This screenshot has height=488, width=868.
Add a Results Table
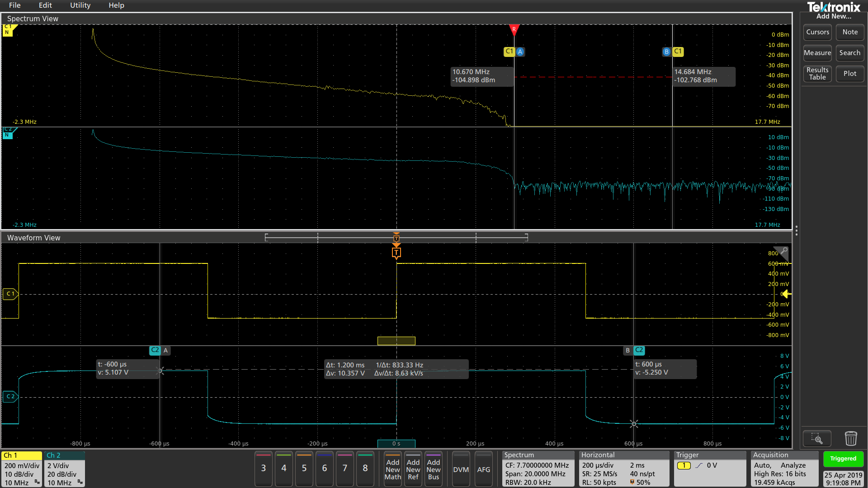point(817,74)
